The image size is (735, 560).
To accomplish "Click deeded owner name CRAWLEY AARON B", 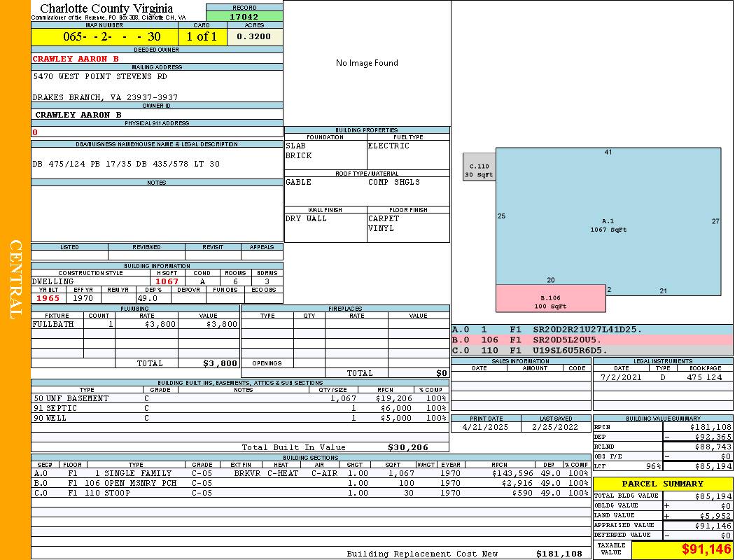I will click(76, 59).
